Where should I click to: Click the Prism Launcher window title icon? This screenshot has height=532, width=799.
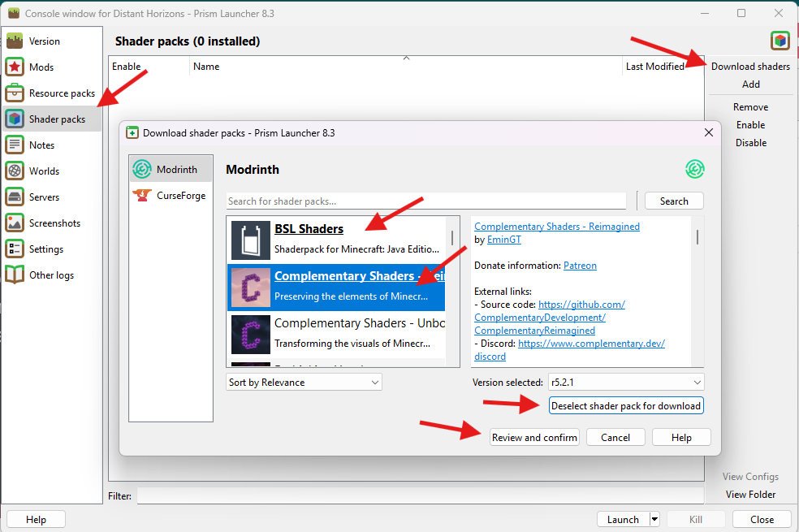(14, 13)
